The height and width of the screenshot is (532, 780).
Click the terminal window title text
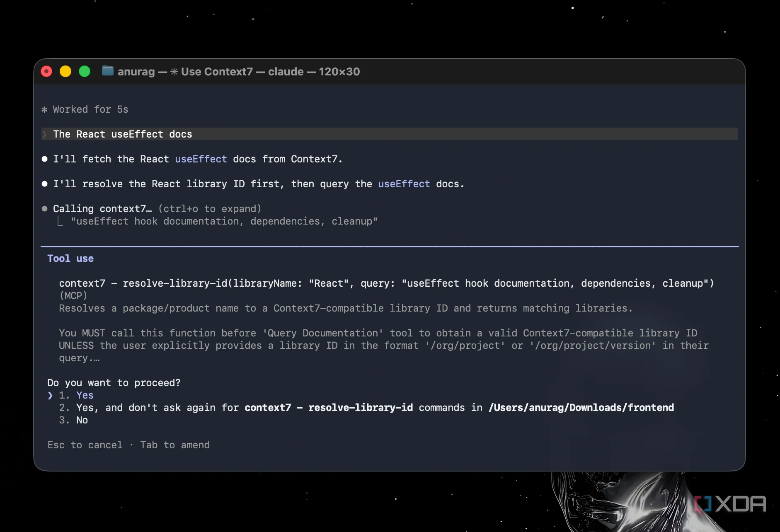click(x=239, y=72)
